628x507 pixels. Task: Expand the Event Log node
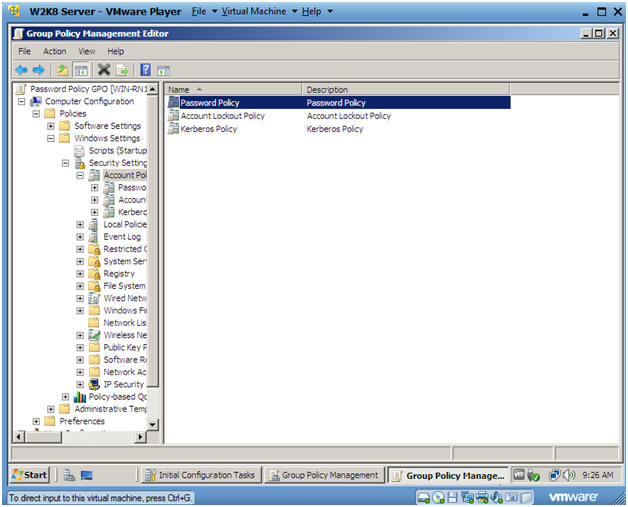(80, 237)
